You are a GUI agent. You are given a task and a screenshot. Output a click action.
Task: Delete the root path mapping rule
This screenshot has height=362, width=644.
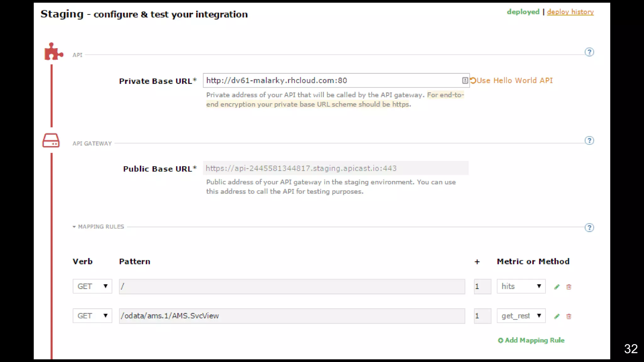tap(569, 287)
